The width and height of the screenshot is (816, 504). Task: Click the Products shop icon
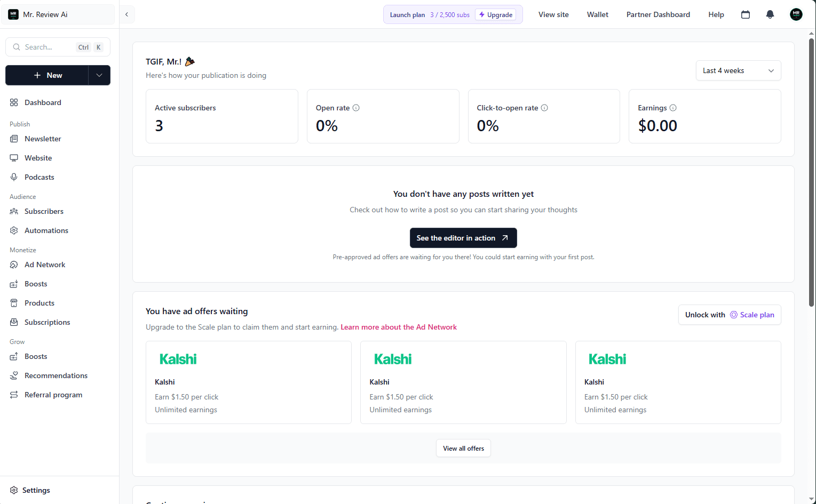[14, 303]
